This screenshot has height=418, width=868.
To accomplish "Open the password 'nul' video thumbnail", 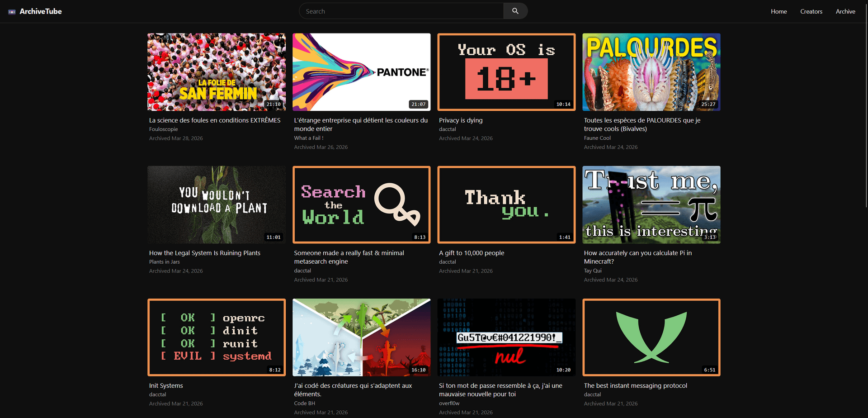I will click(506, 337).
